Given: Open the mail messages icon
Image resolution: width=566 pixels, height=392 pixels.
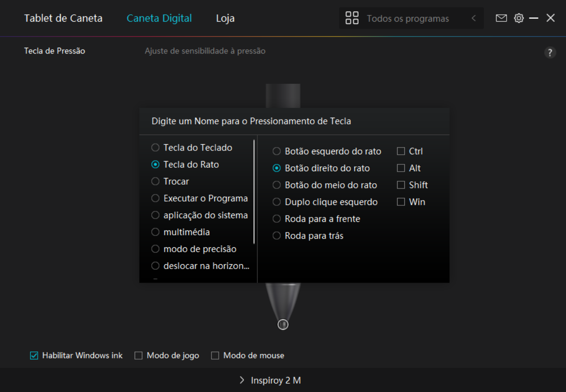Looking at the screenshot, I should pyautogui.click(x=501, y=18).
